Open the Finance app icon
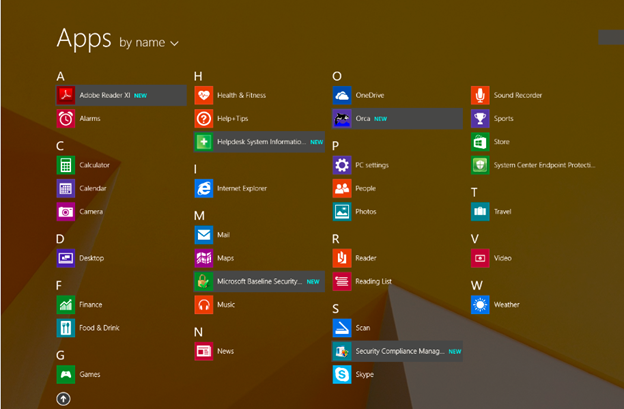 pos(66,305)
